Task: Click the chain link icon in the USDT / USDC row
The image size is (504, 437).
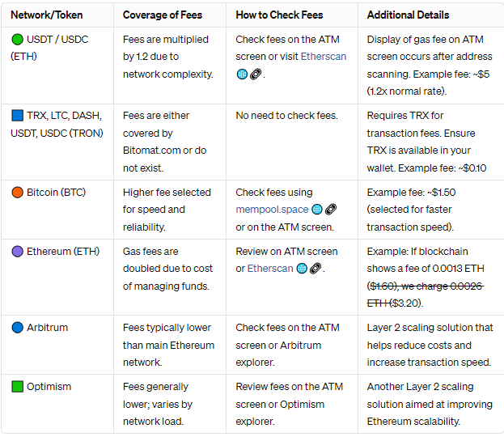Action: [x=255, y=74]
